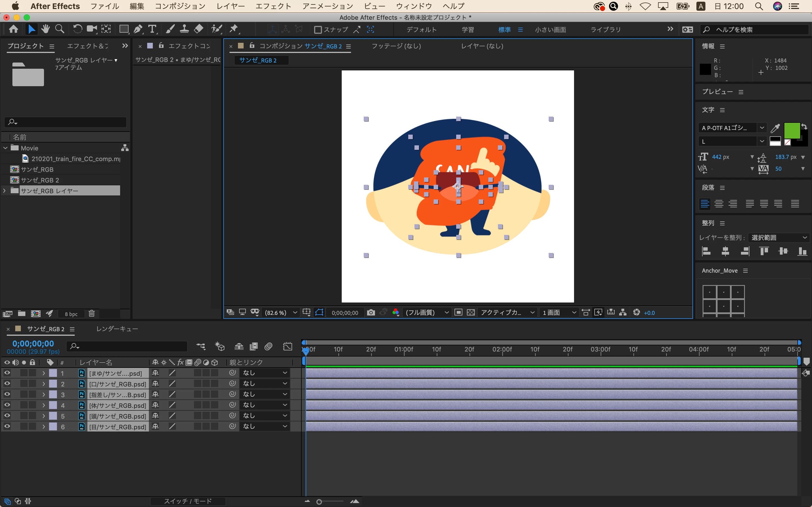Click the snapshot camera icon
Viewport: 812px width, 507px height.
tap(371, 313)
